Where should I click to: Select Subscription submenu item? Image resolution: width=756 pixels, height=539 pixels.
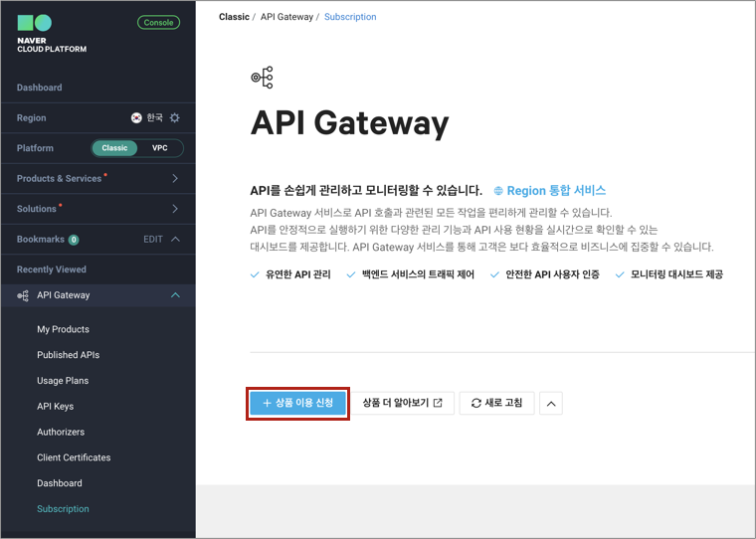pos(63,508)
